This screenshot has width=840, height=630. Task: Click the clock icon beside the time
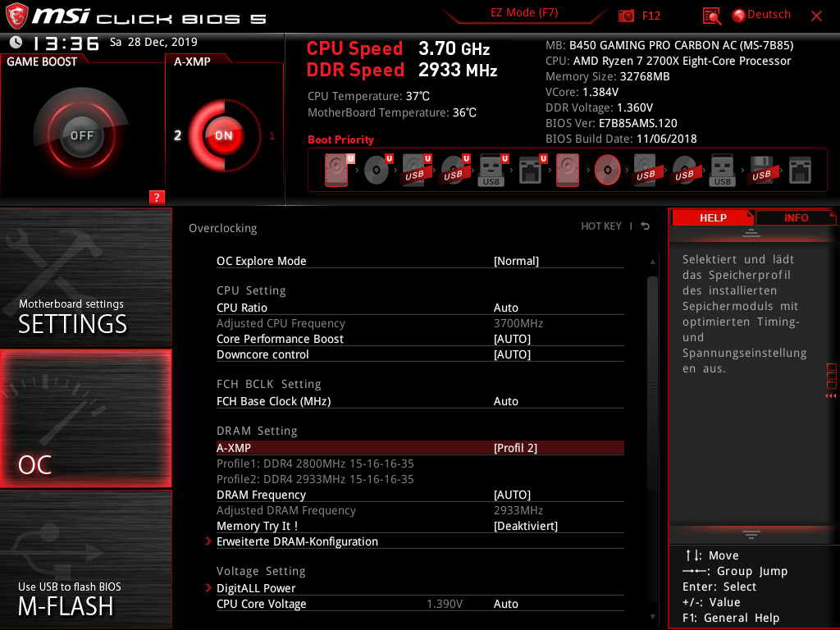point(16,42)
